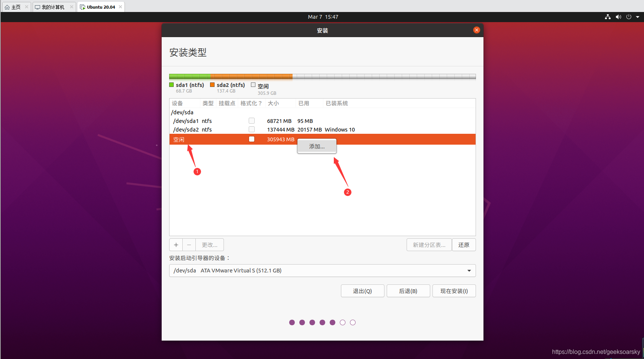Click the 大小 column header
The image size is (644, 359).
tap(273, 103)
